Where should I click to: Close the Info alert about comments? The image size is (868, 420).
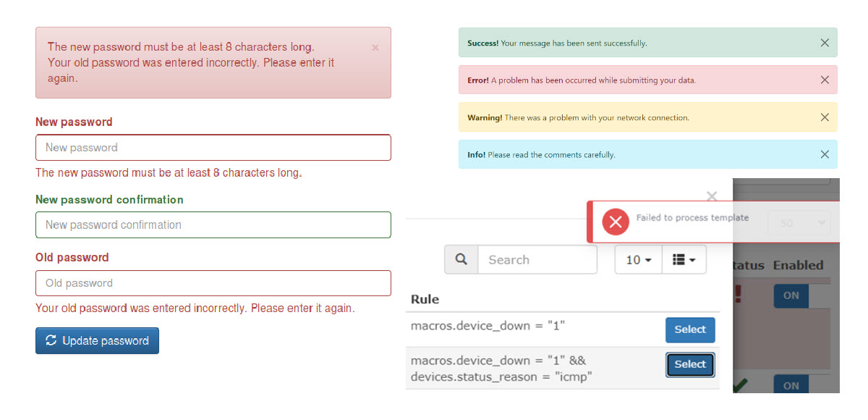click(825, 154)
